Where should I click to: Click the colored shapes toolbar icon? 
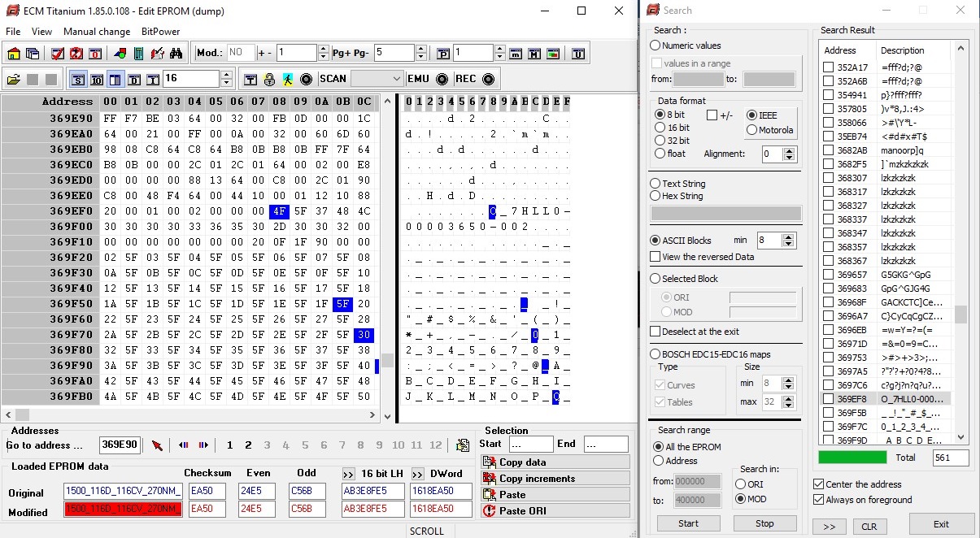pos(120,54)
